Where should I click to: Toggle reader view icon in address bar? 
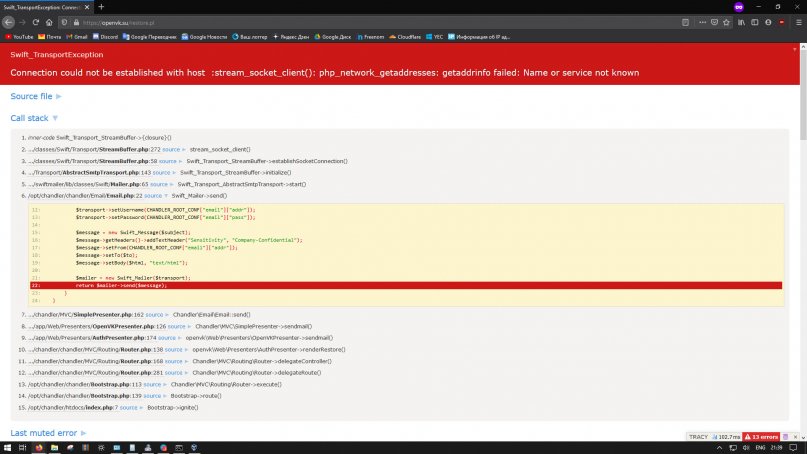pyautogui.click(x=685, y=23)
